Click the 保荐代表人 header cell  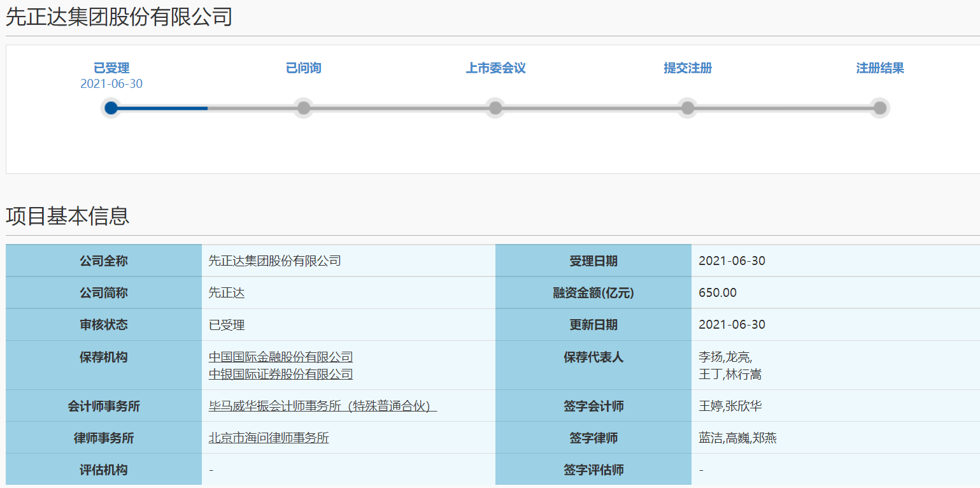(x=593, y=365)
